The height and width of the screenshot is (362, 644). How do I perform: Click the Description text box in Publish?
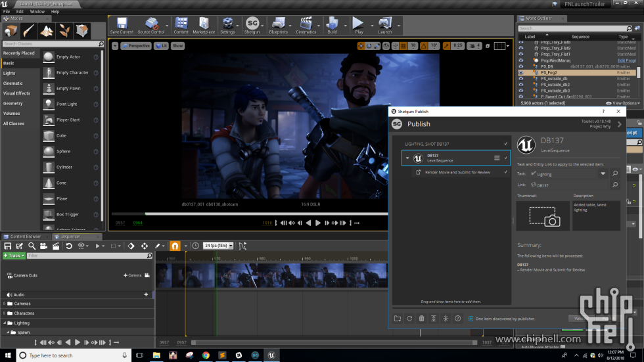tap(597, 216)
